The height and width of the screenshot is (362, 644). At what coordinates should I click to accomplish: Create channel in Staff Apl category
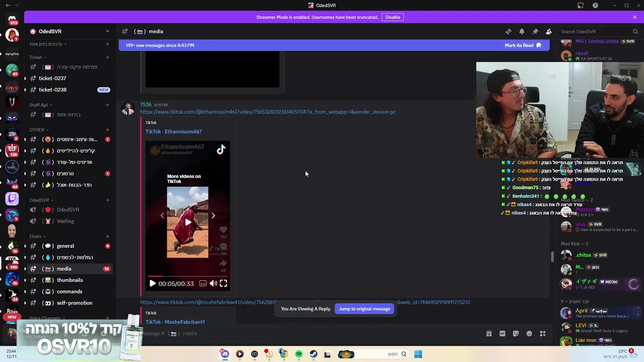click(x=107, y=105)
